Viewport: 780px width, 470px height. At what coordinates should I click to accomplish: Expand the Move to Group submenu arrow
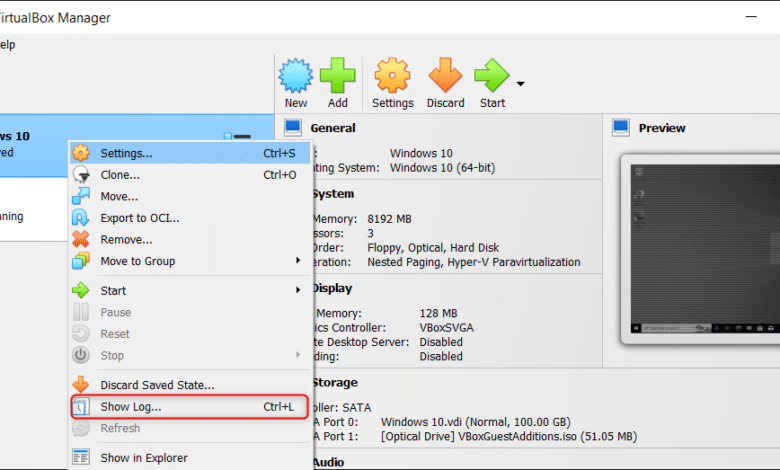coord(298,260)
